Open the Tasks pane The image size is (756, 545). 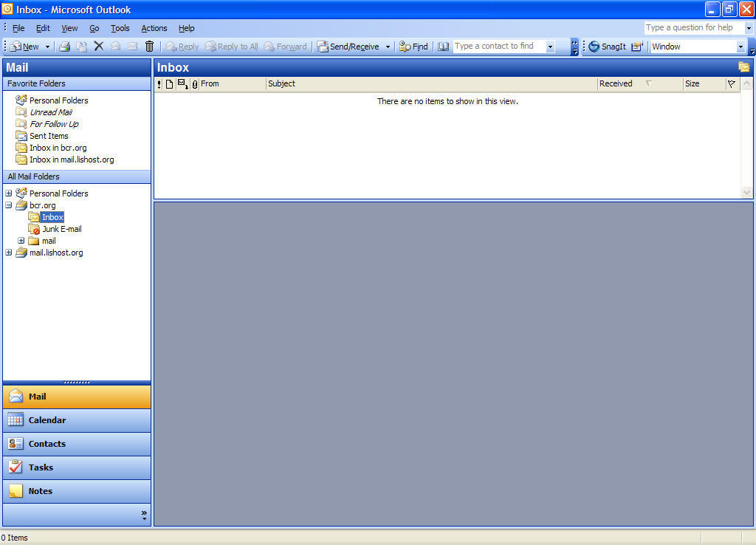(x=76, y=467)
